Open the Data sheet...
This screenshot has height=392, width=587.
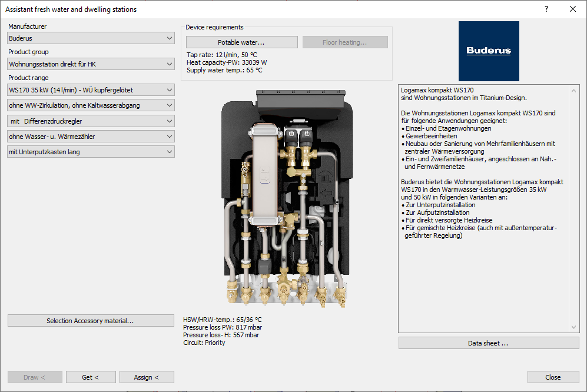tap(489, 343)
